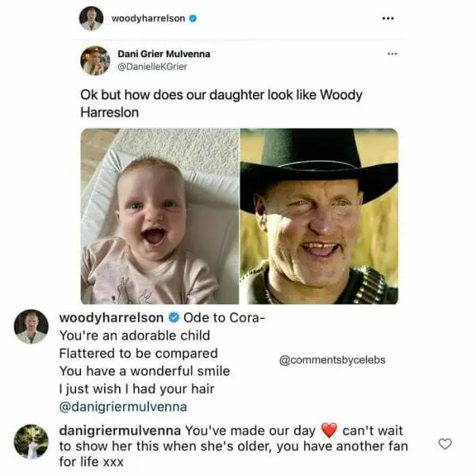
Task: Click the woodyharrelson avatar in the post header
Action: [x=92, y=17]
